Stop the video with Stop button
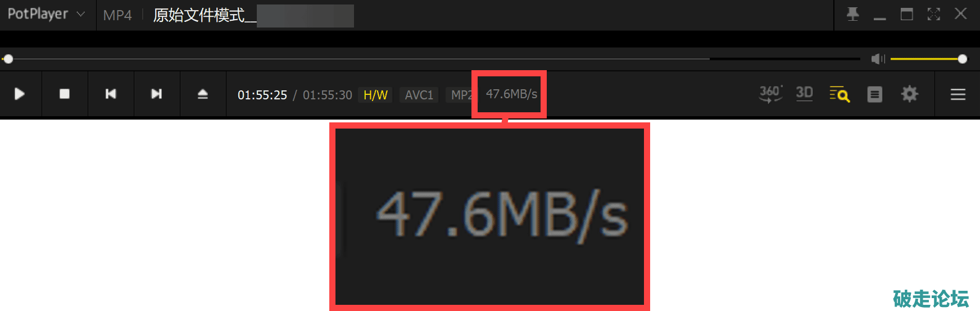980x311 pixels. [x=65, y=94]
